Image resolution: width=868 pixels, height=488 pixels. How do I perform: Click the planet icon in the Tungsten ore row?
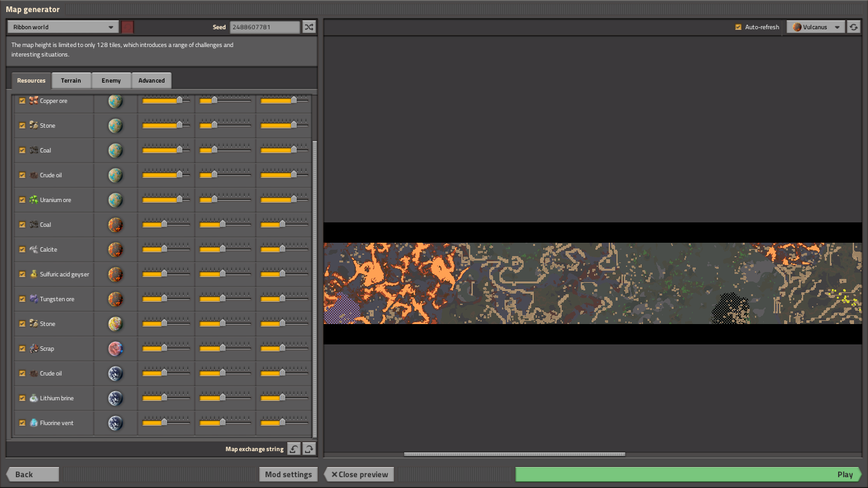pos(115,299)
